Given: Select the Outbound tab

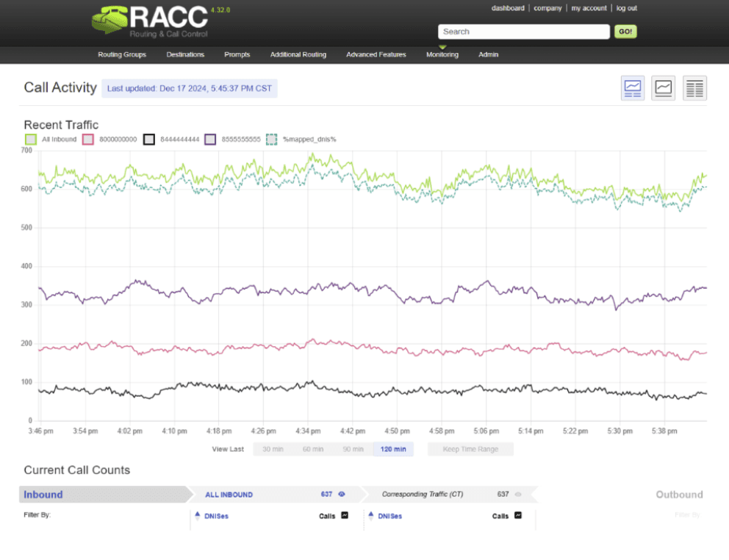Looking at the screenshot, I should pos(679,495).
